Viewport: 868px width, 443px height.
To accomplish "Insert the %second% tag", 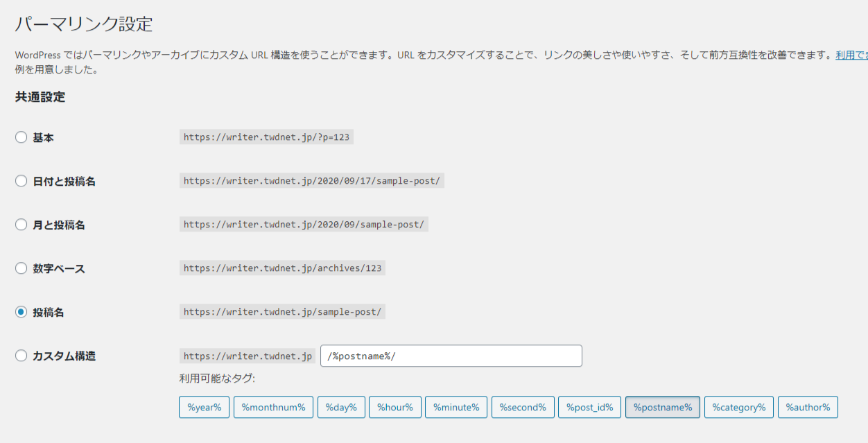I will (x=523, y=407).
